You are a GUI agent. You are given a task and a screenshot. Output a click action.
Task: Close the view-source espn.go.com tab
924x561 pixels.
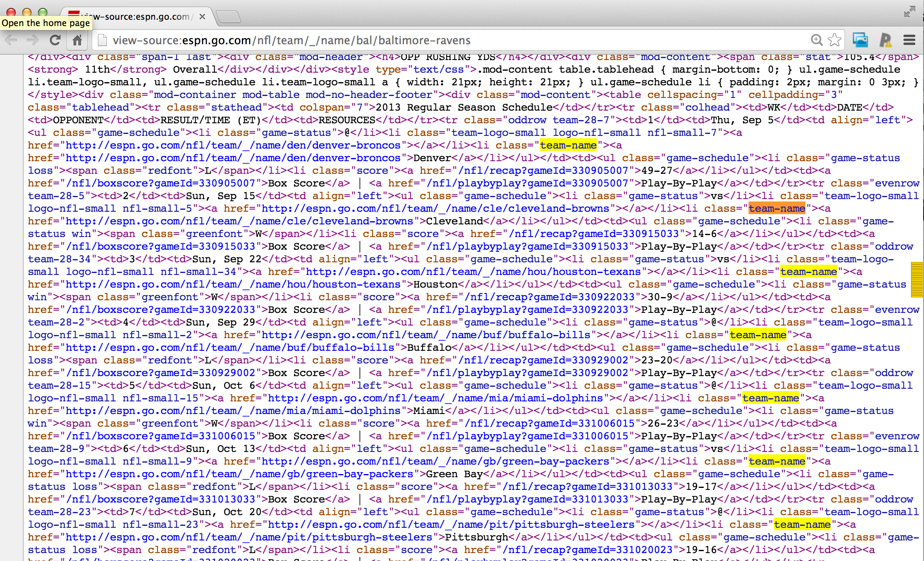coord(202,17)
